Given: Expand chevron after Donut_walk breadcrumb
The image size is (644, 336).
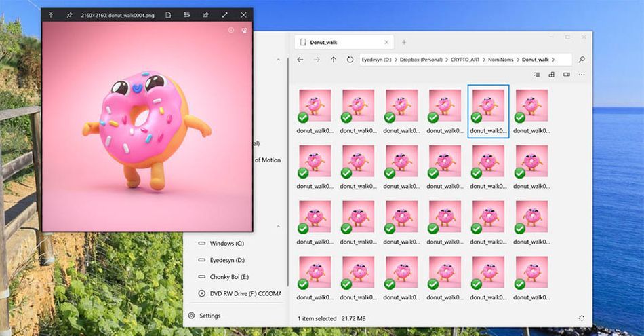Looking at the screenshot, I should point(553,60).
